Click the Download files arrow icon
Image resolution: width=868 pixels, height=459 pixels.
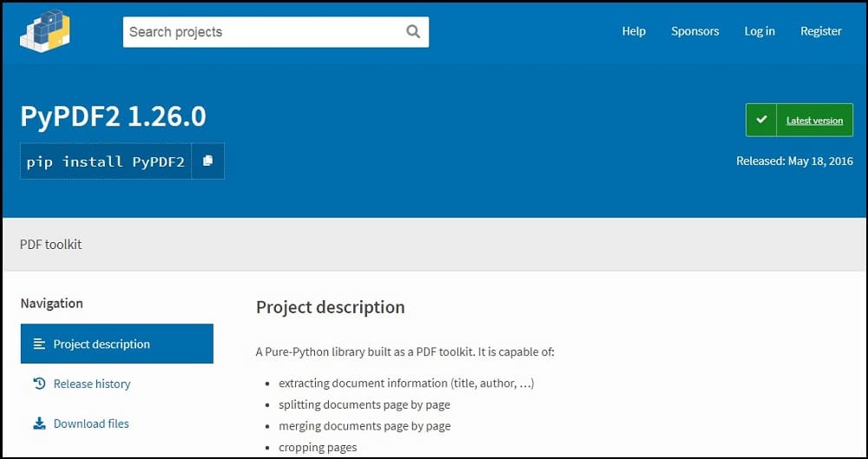coord(39,423)
